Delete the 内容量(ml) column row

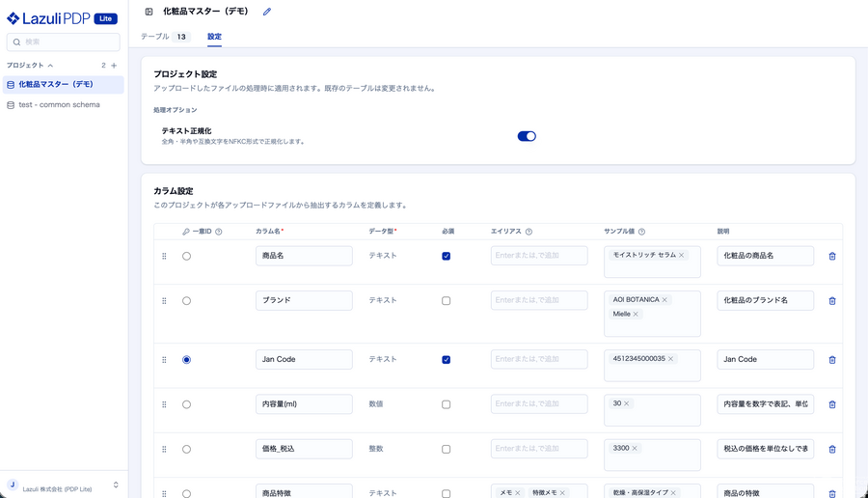point(832,404)
